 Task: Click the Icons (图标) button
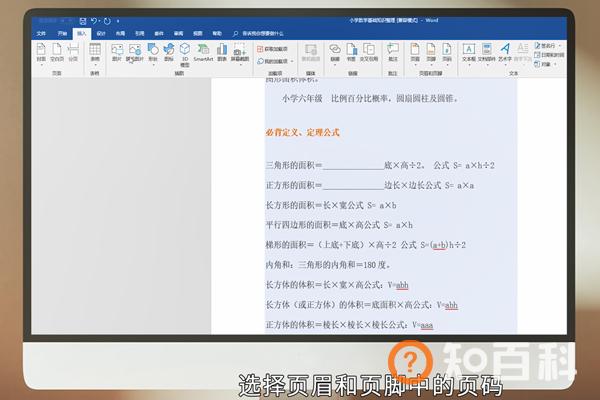point(169,53)
